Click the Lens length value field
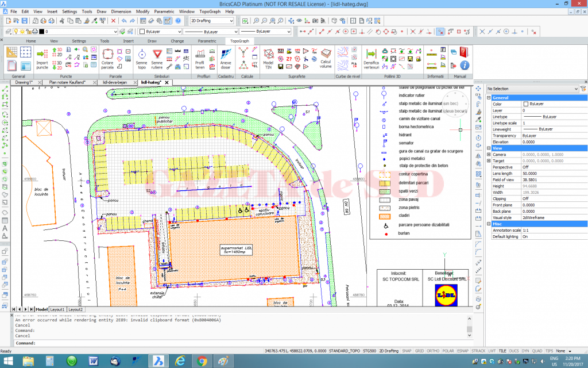This screenshot has height=368, width=588. click(x=554, y=174)
